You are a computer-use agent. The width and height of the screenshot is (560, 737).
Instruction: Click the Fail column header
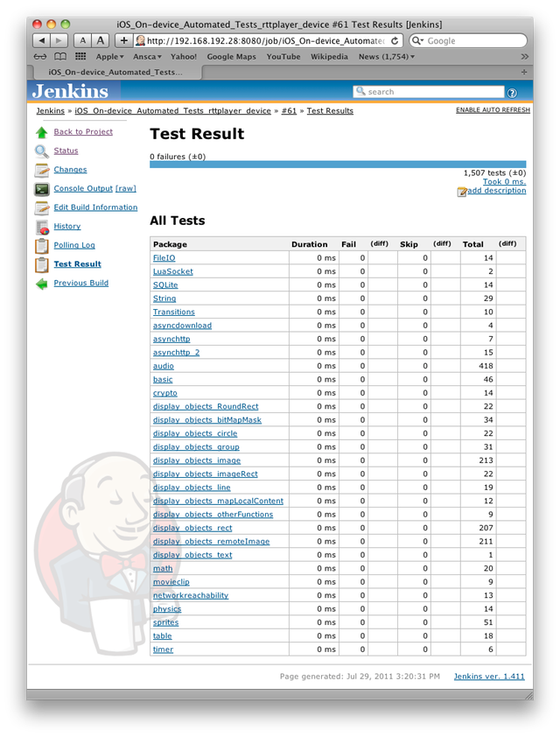[x=348, y=244]
